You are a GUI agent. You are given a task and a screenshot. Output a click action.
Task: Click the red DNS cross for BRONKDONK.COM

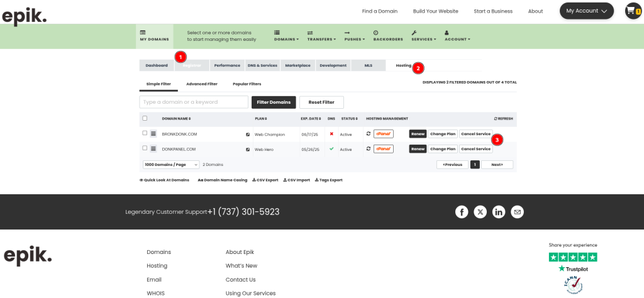(331, 134)
